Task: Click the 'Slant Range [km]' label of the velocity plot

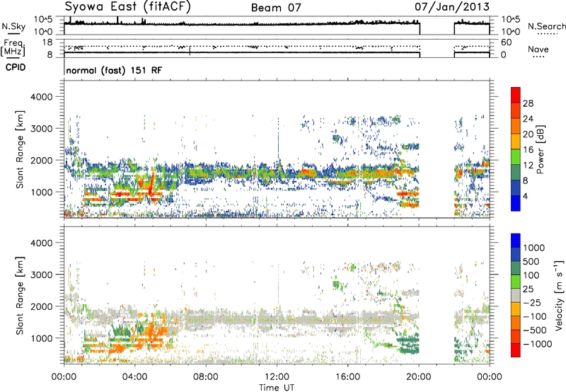Action: click(x=20, y=296)
